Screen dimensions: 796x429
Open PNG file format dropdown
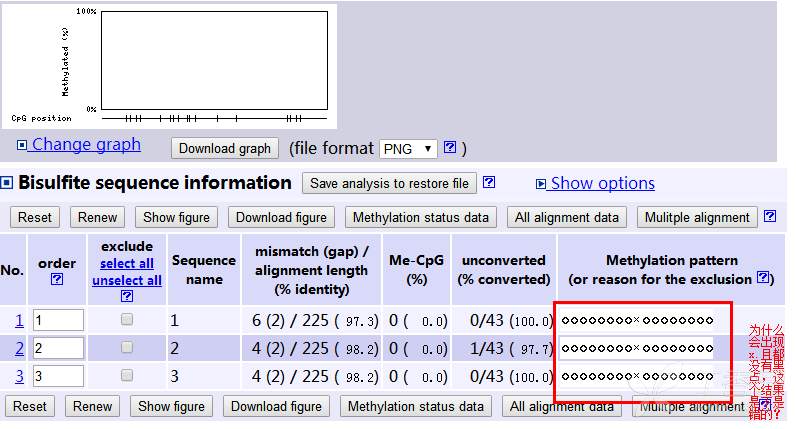click(x=408, y=149)
